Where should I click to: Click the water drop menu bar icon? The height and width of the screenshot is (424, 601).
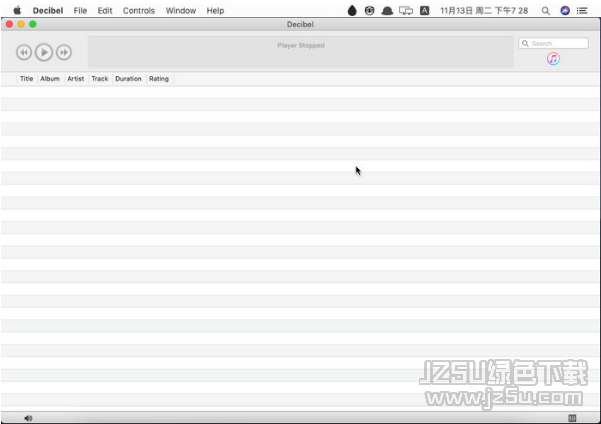pyautogui.click(x=352, y=10)
